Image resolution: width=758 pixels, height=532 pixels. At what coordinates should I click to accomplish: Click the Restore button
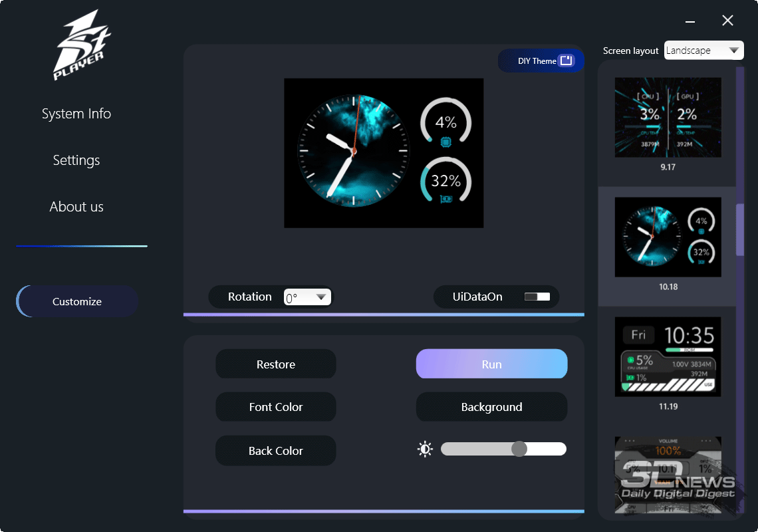click(276, 364)
